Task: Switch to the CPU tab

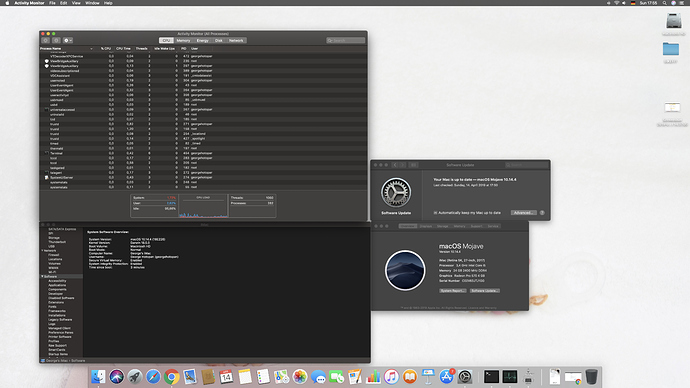Action: point(166,40)
